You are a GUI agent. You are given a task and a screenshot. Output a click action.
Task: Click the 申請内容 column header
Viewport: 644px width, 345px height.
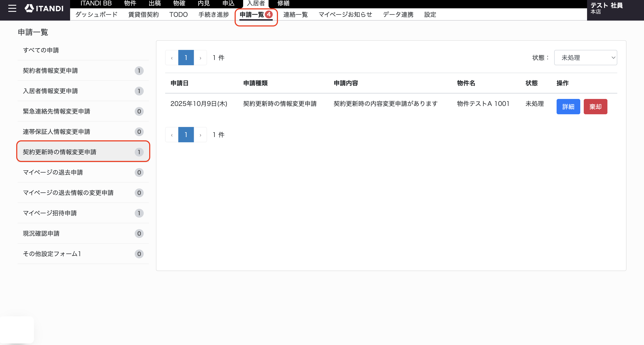[346, 83]
